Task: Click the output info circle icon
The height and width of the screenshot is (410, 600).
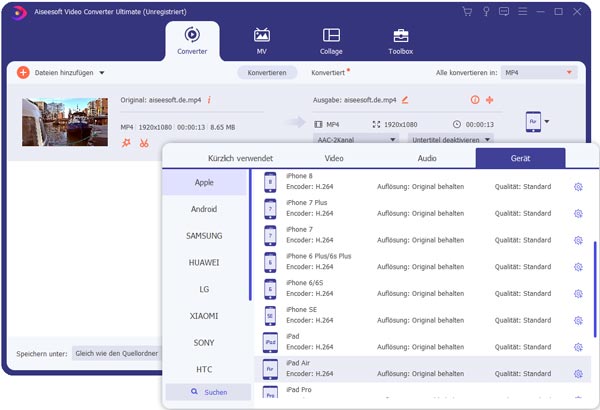Action: pyautogui.click(x=475, y=100)
